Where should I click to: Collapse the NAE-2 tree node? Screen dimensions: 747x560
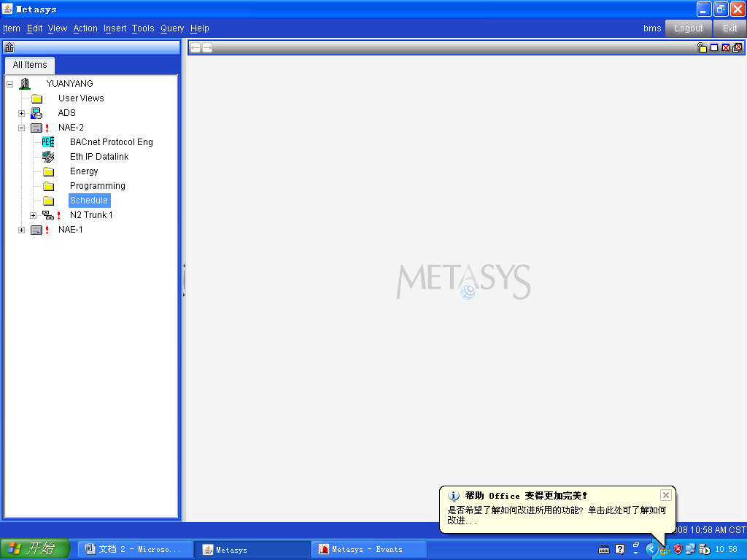point(22,128)
